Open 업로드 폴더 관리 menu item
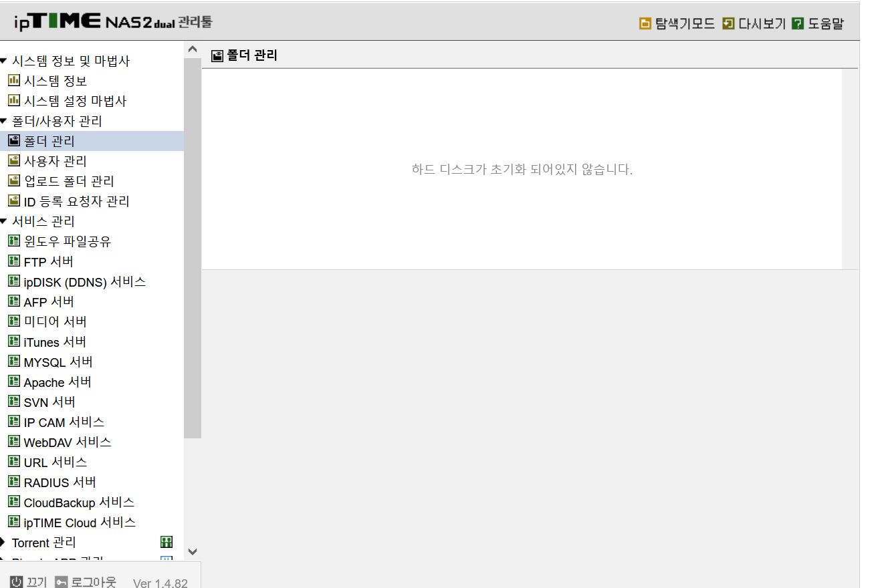The width and height of the screenshot is (872, 588). click(x=69, y=181)
